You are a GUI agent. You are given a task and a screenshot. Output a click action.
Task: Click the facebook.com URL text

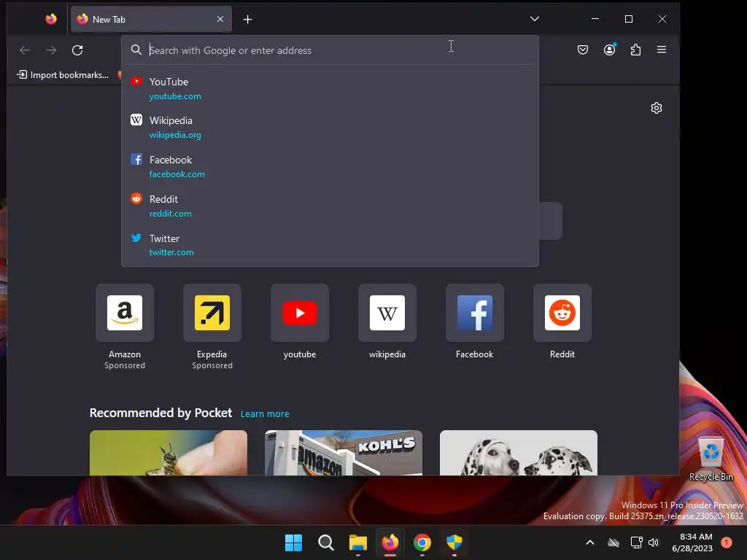pyautogui.click(x=177, y=174)
